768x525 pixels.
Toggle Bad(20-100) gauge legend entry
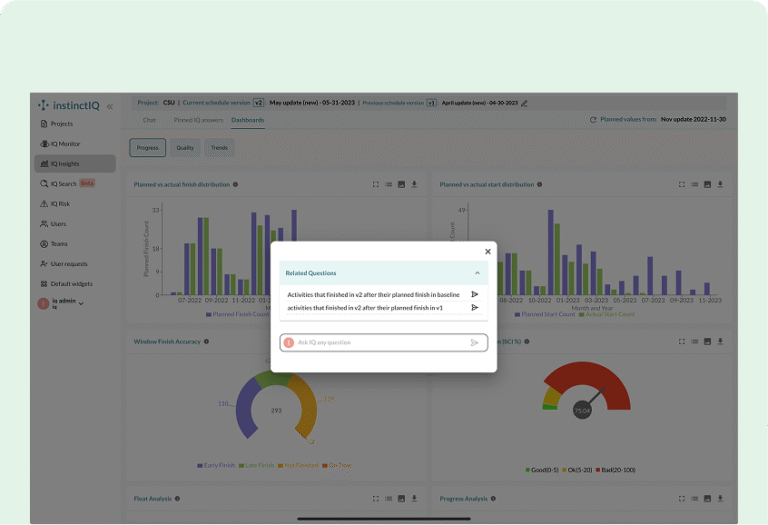click(615, 470)
